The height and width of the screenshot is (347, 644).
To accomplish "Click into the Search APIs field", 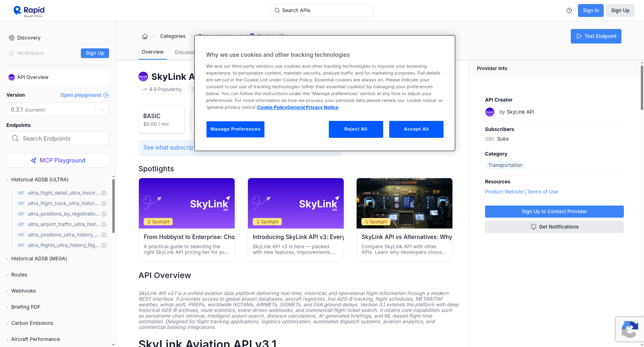I will click(x=322, y=10).
